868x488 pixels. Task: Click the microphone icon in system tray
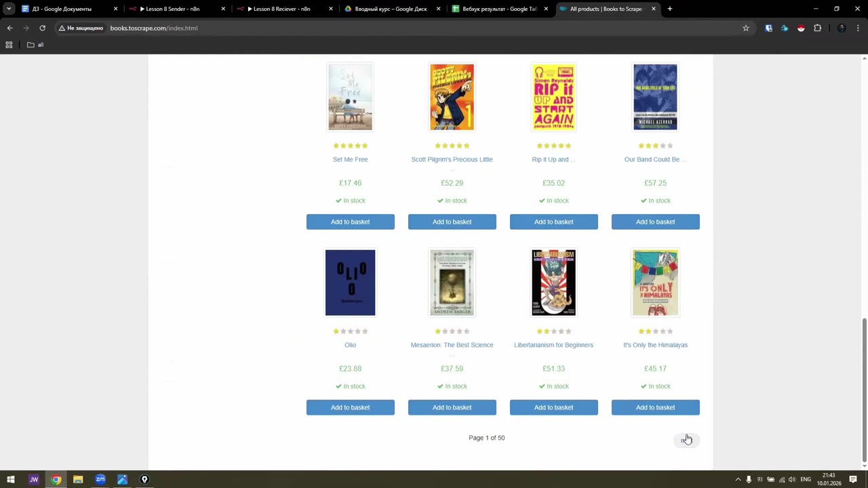pyautogui.click(x=749, y=479)
